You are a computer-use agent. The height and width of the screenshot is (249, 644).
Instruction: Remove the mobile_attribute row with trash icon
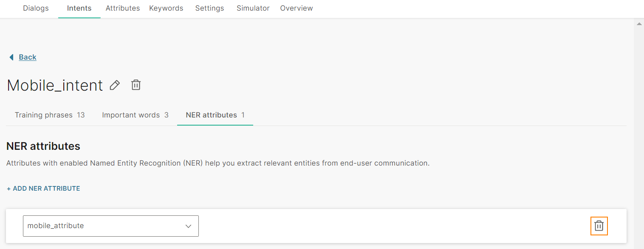599,226
